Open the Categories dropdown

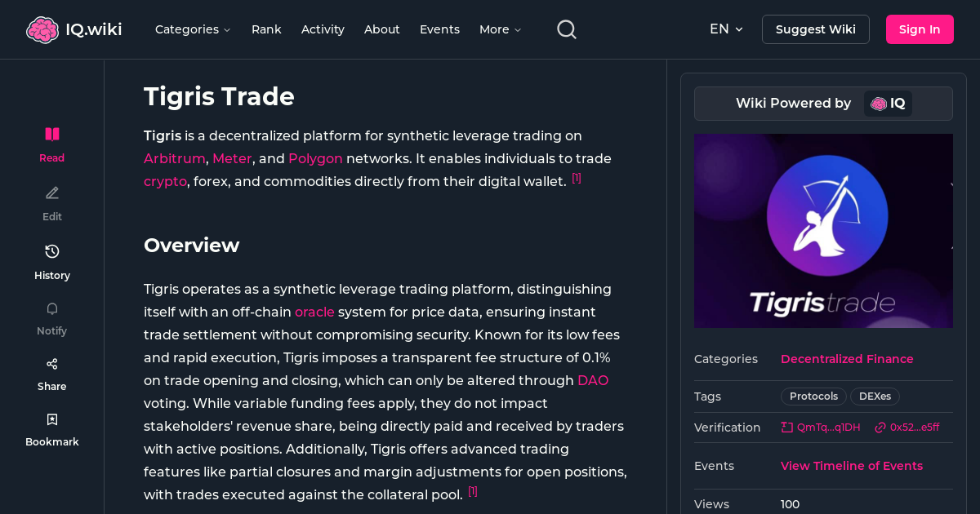pos(193,29)
